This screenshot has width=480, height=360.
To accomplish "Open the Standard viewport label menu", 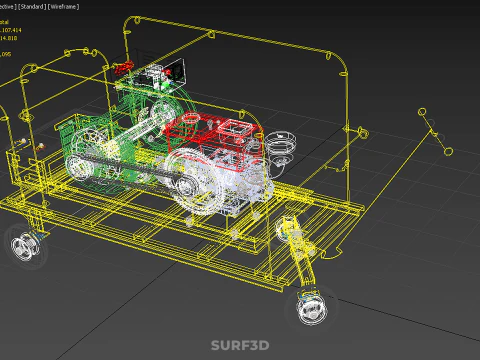I will pyautogui.click(x=32, y=7).
